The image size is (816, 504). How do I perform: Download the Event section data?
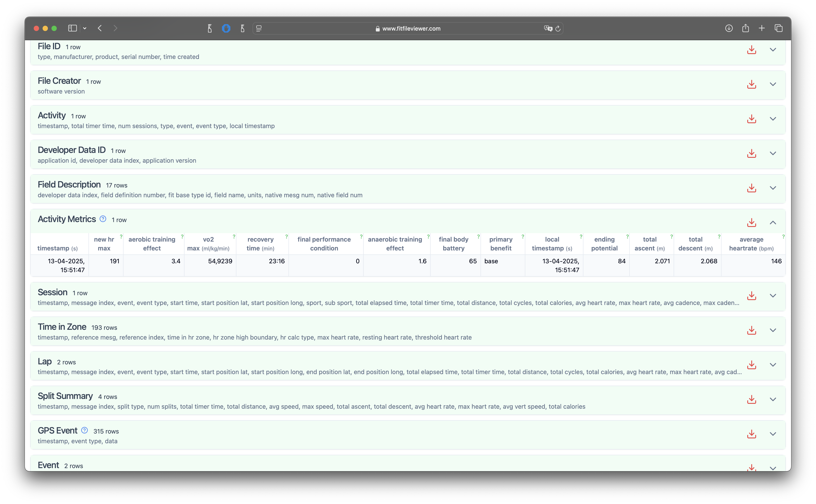(x=751, y=467)
